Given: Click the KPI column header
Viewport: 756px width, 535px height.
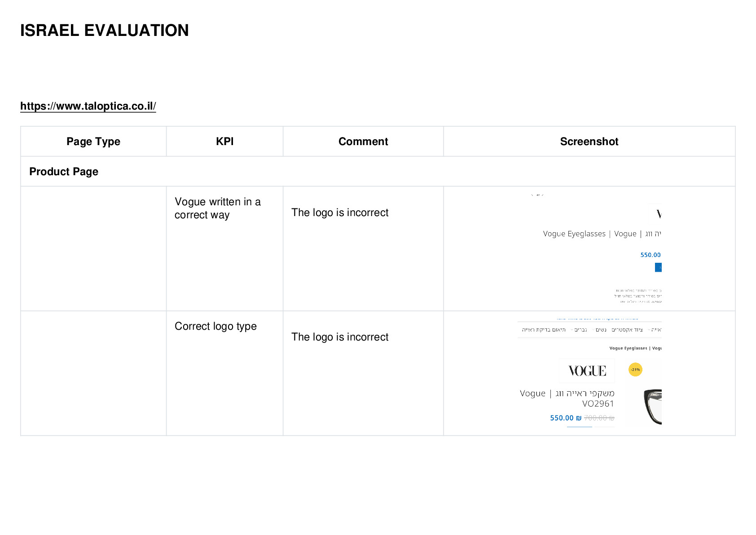Looking at the screenshot, I should tap(224, 141).
